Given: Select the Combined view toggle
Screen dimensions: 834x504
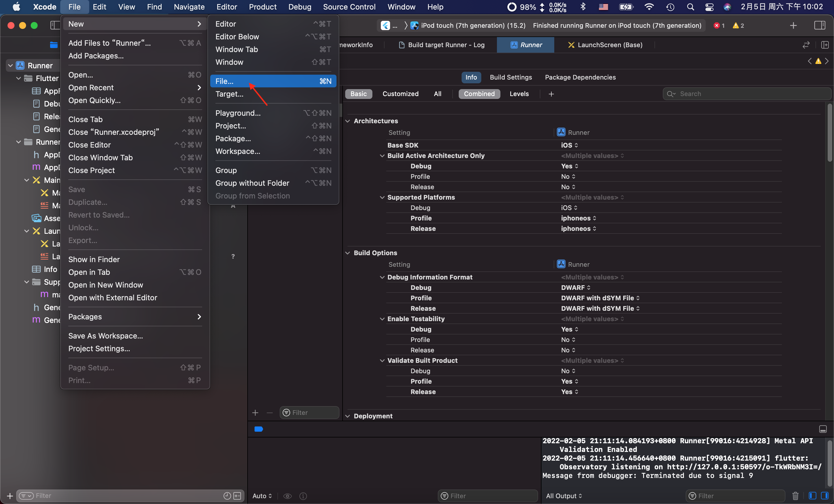Looking at the screenshot, I should click(479, 94).
